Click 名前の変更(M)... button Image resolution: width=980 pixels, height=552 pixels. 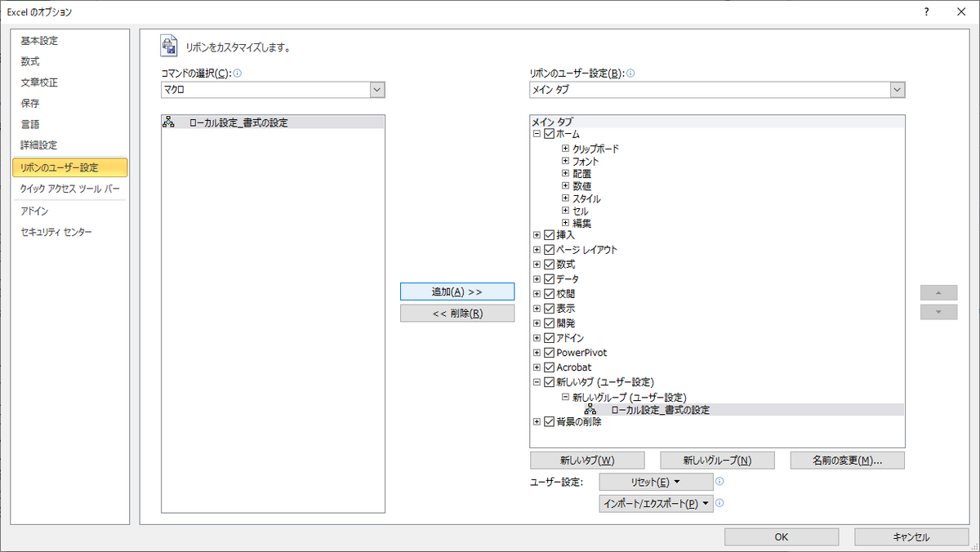(848, 461)
